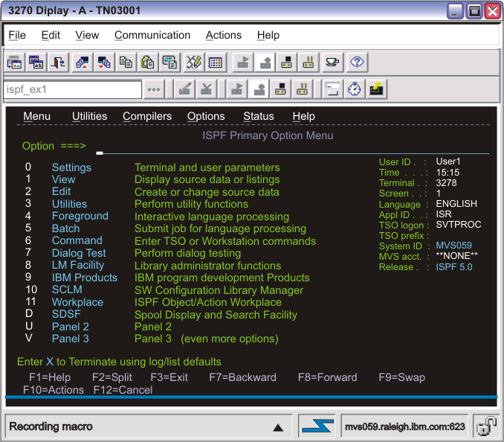This screenshot has width=504, height=442.
Task: Click the F8=Forward function key label
Action: pos(328,377)
